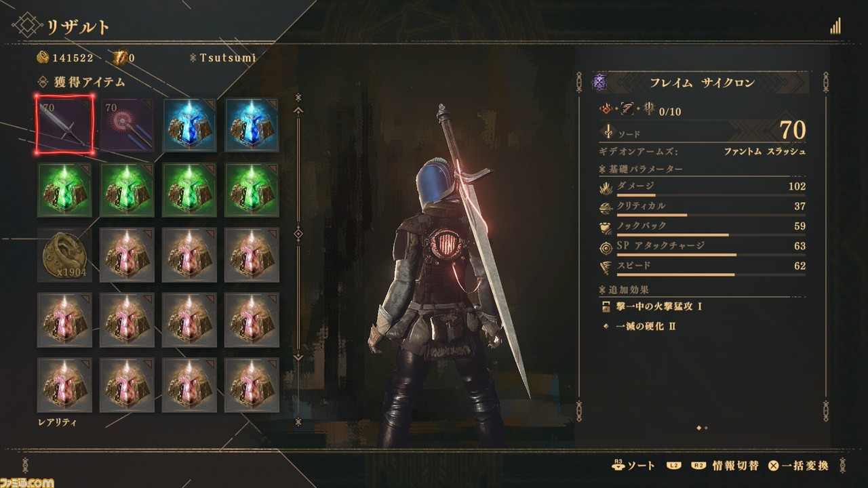Viewport: 868px width, 488px height.
Task: Click the L2 info switch prompt
Action: (x=674, y=466)
